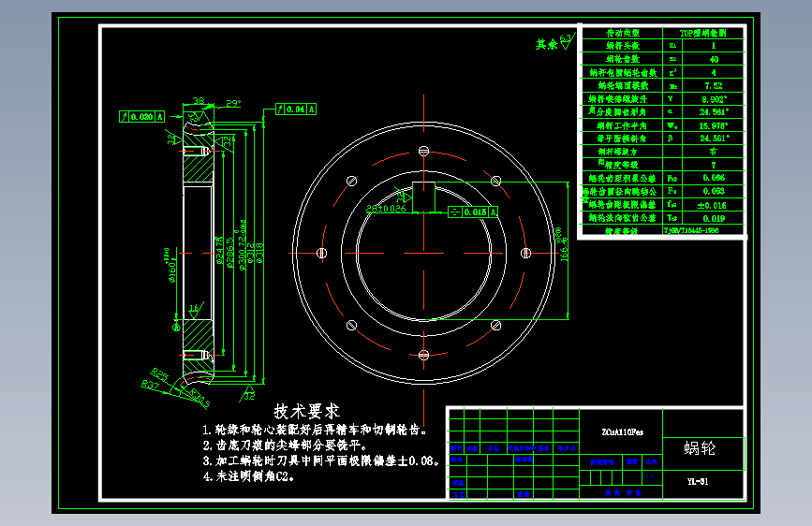Select the ø286.5 diameter dimension
Image resolution: width=812 pixels, height=526 pixels.
pos(230,253)
